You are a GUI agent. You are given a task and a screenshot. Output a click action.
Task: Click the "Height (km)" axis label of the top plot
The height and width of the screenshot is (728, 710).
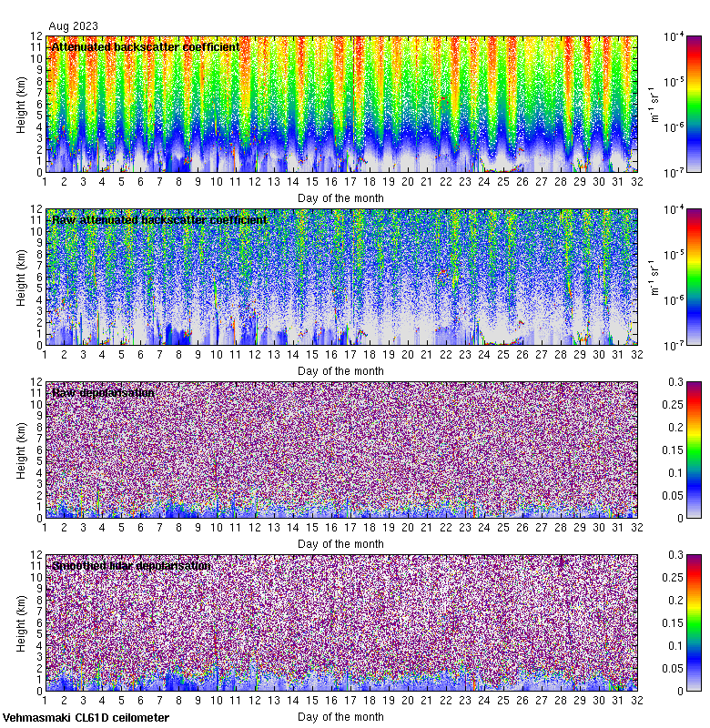21,104
